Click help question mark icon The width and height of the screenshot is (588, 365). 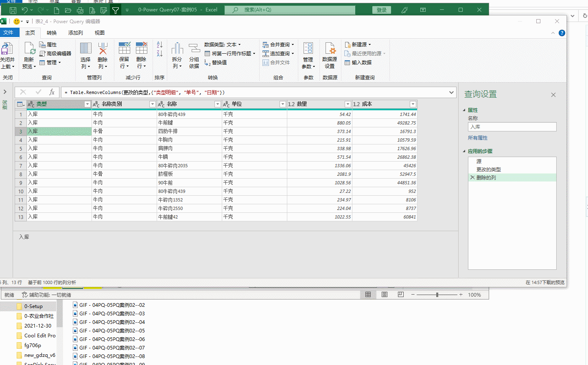pos(562,33)
